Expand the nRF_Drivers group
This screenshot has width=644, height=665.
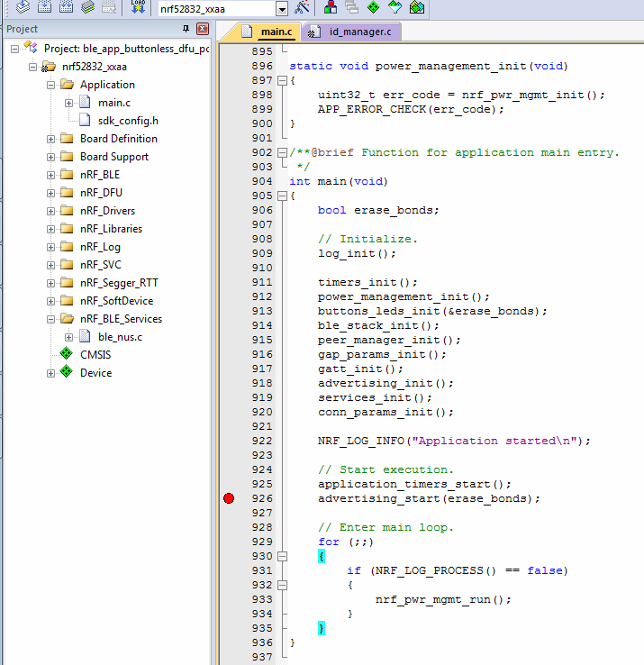50,211
